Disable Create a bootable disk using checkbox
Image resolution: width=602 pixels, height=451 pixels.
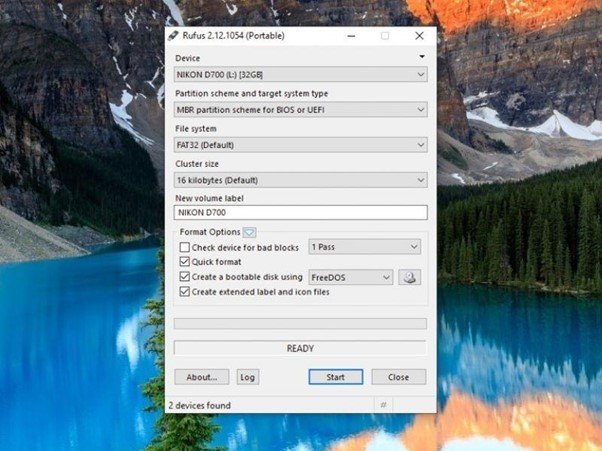pos(184,277)
